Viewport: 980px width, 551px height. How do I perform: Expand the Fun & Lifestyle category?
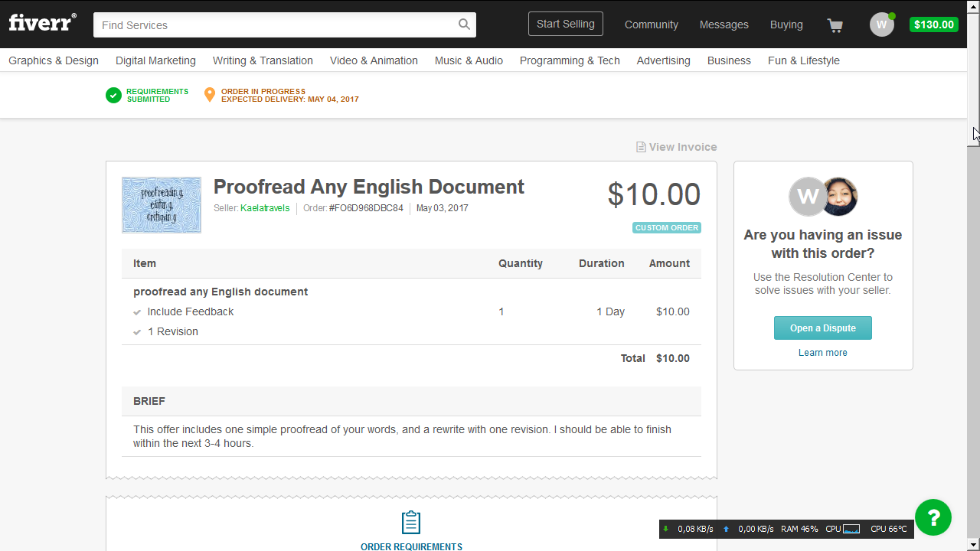pos(803,60)
